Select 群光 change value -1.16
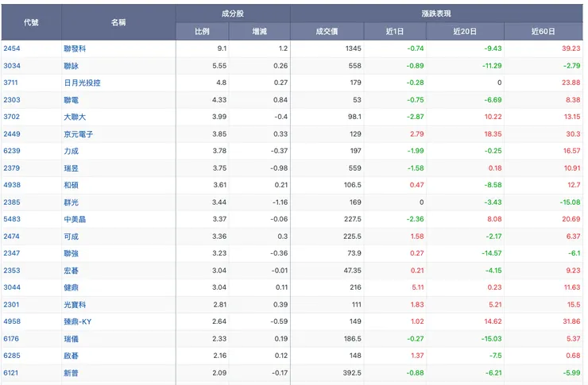 (280, 202)
